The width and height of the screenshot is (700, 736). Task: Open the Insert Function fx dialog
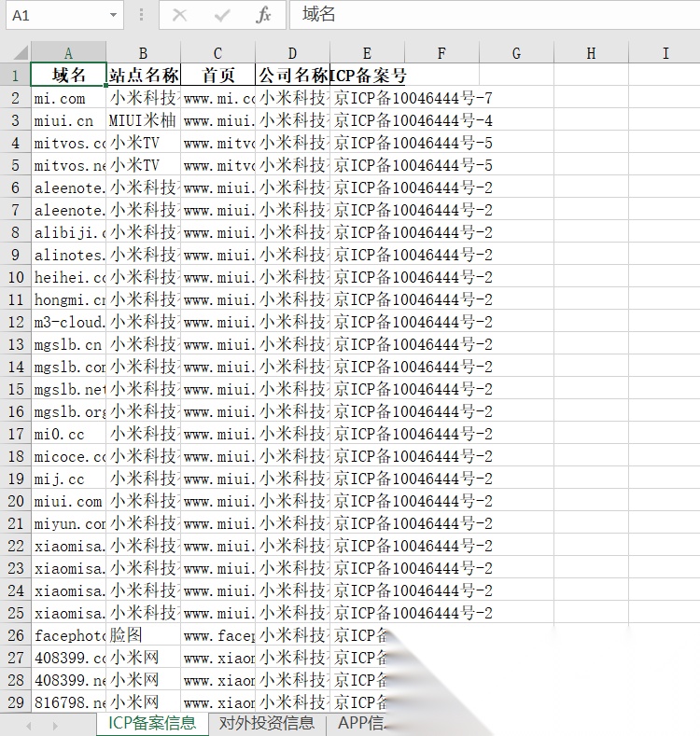(x=263, y=16)
